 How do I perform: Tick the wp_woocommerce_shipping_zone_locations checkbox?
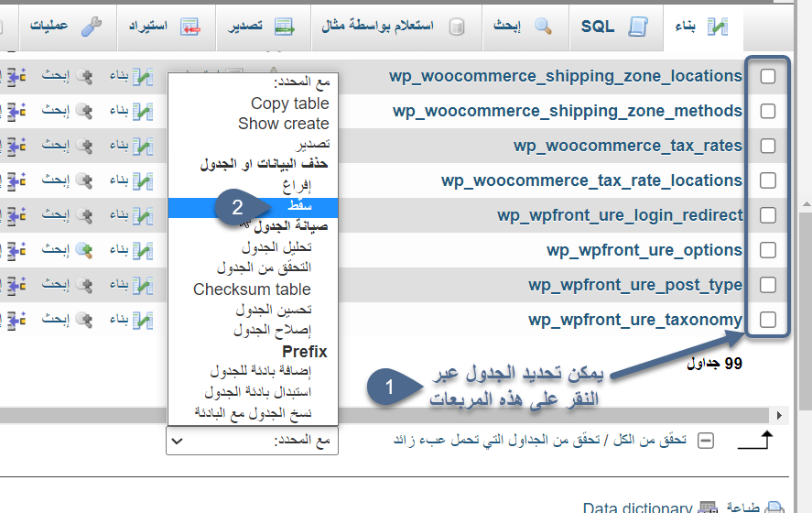768,76
